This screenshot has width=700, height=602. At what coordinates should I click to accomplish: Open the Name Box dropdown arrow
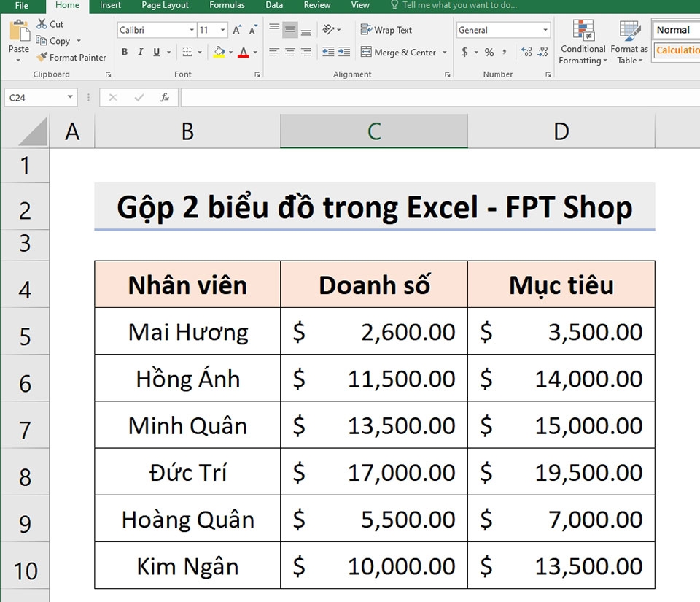pos(70,97)
